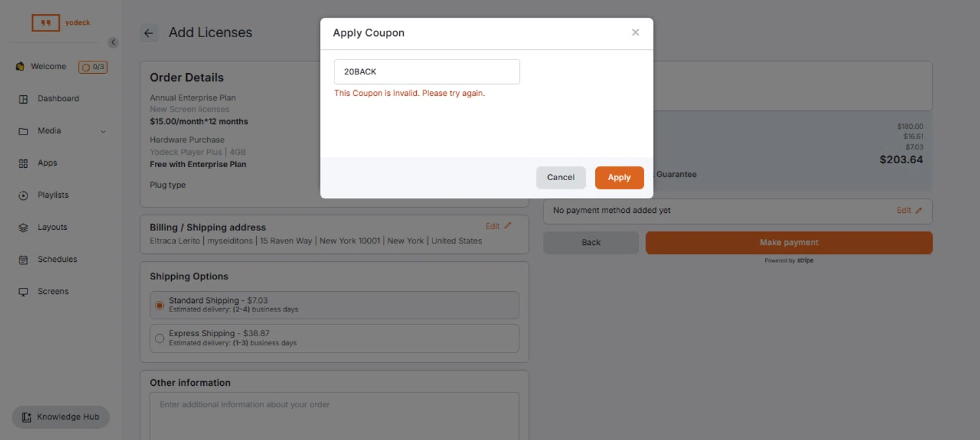This screenshot has width=980, height=440.
Task: Click the 'Plug type' label
Action: click(x=168, y=185)
